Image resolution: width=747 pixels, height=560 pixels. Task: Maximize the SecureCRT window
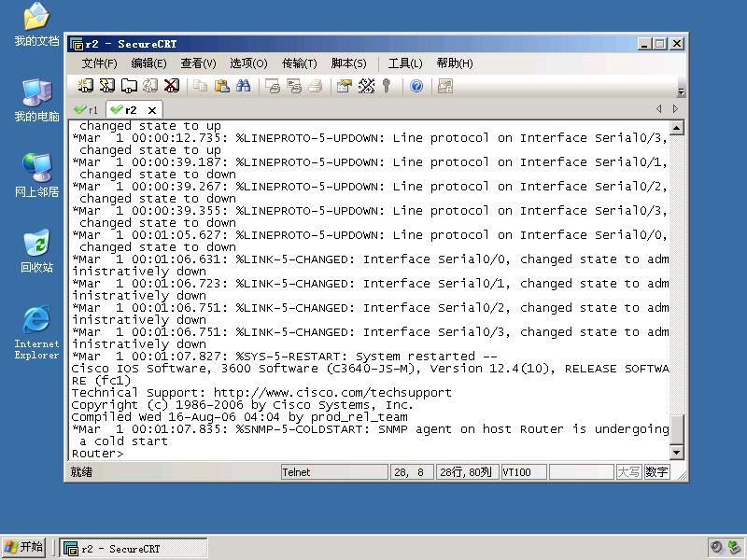[x=660, y=44]
